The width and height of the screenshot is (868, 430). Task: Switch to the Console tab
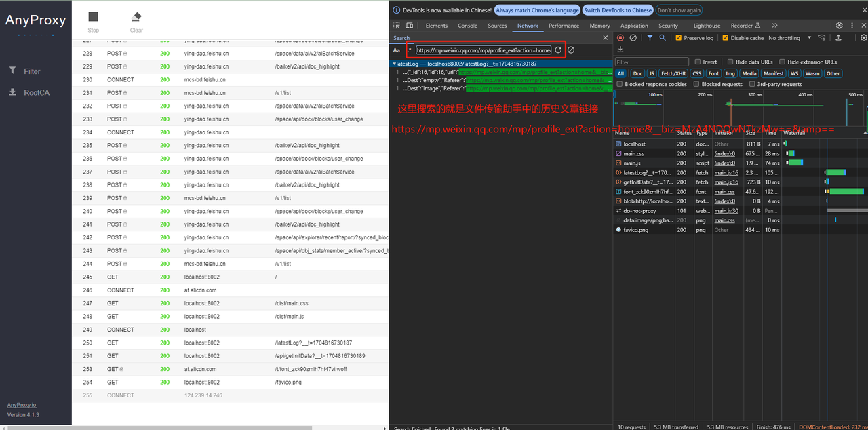click(467, 26)
